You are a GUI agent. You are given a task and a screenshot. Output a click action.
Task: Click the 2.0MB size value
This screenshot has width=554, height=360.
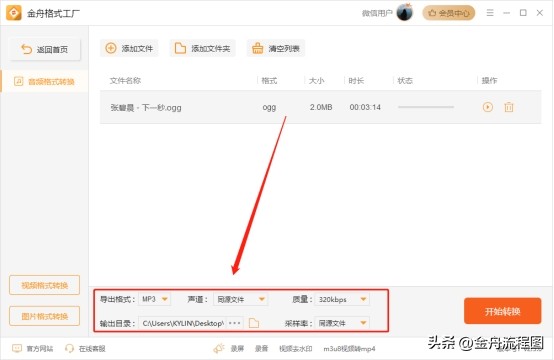coord(321,107)
